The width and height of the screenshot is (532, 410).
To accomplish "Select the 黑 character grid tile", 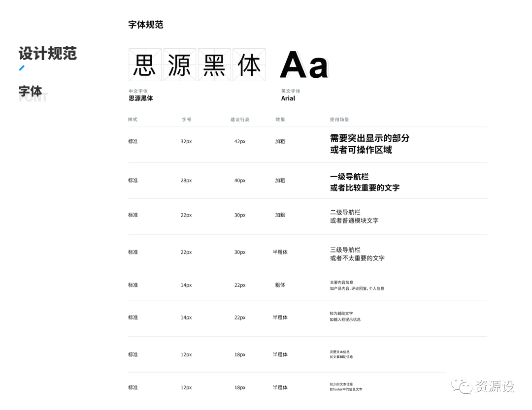I will (x=214, y=65).
